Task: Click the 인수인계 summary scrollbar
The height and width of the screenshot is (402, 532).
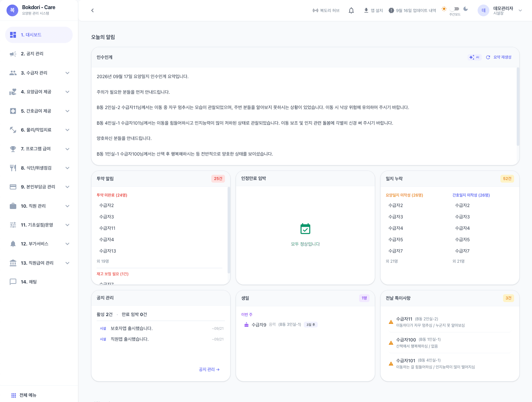Action: coord(518,106)
